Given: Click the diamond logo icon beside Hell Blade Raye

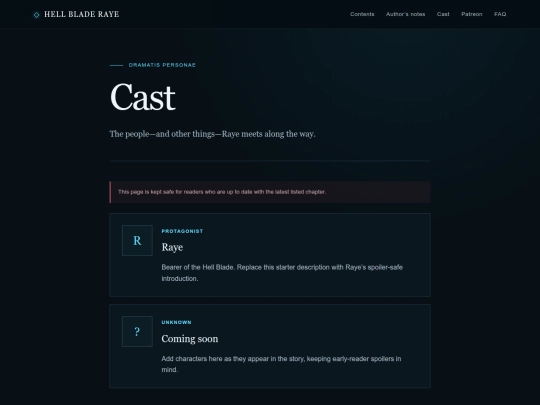Looking at the screenshot, I should (x=36, y=15).
